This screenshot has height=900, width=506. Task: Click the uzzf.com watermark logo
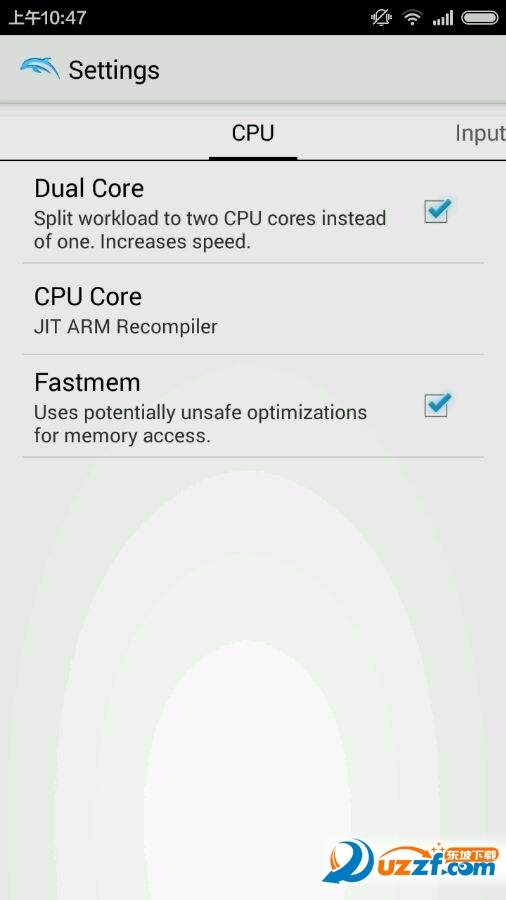pyautogui.click(x=410, y=860)
